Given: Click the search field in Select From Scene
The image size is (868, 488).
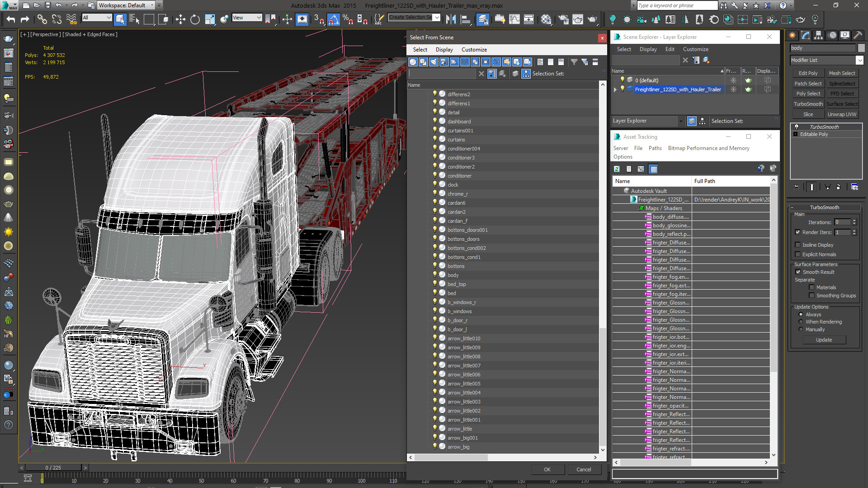Looking at the screenshot, I should point(442,74).
